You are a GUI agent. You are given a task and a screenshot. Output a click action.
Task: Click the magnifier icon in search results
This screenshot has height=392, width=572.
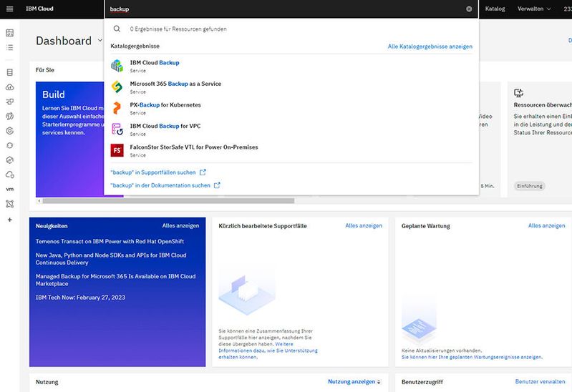pyautogui.click(x=117, y=29)
